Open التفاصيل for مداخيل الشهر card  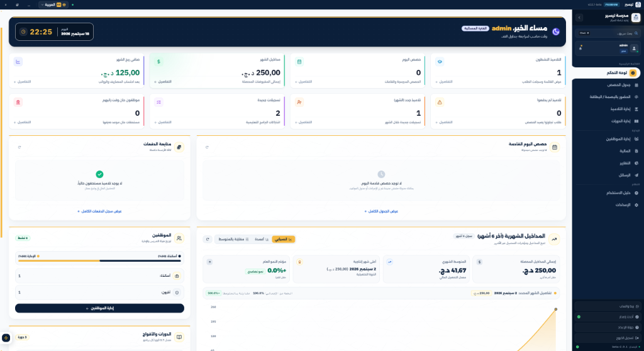163,82
